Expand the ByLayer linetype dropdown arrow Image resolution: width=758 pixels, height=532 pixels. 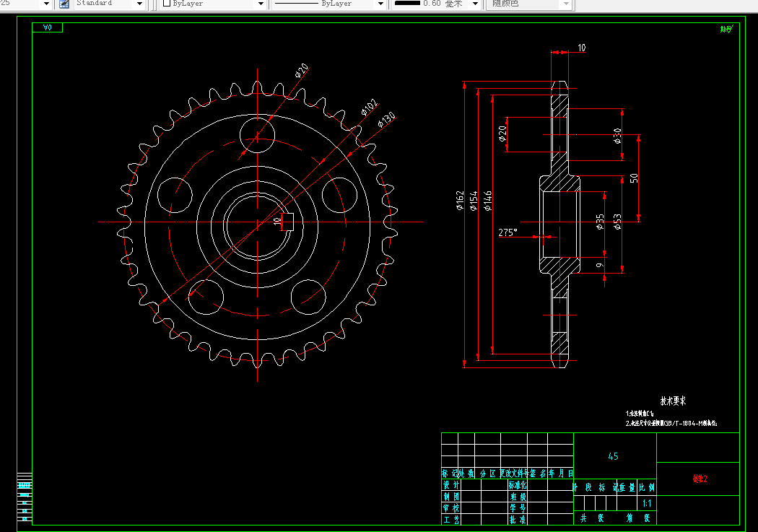[x=380, y=4]
